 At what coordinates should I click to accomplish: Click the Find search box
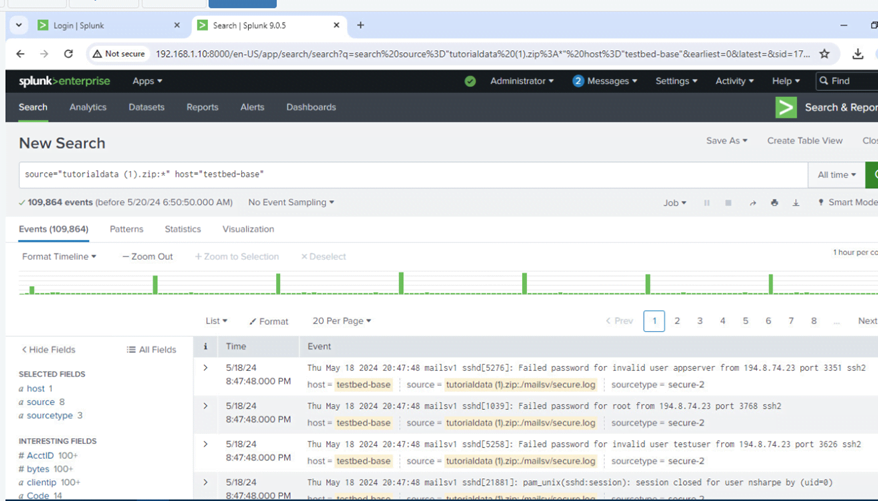[847, 81]
